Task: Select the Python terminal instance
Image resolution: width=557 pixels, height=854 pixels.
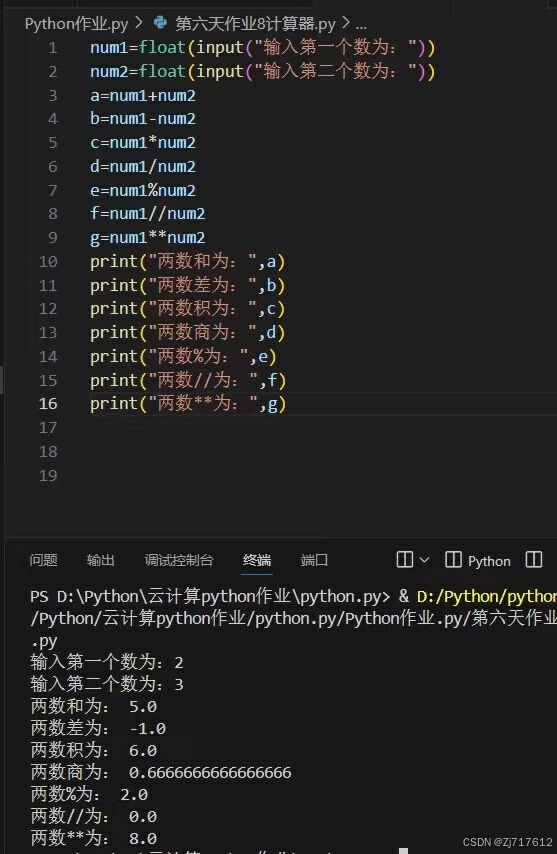Action: point(478,560)
